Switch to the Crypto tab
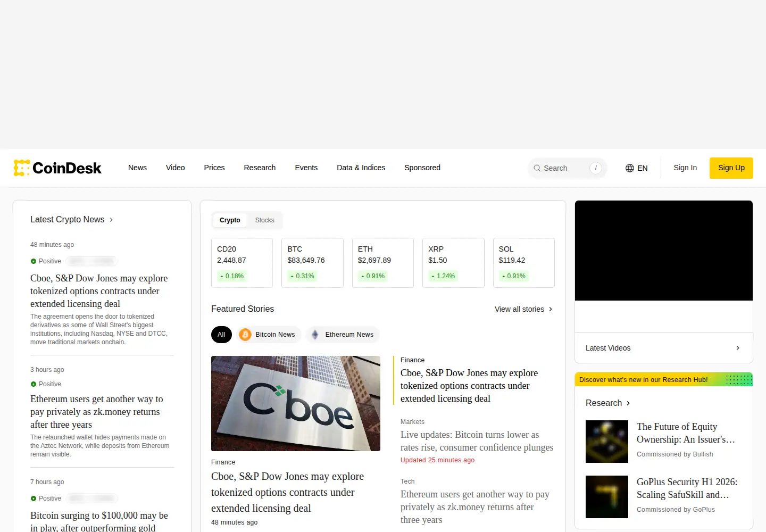Viewport: 766px width, 532px height. coord(230,220)
